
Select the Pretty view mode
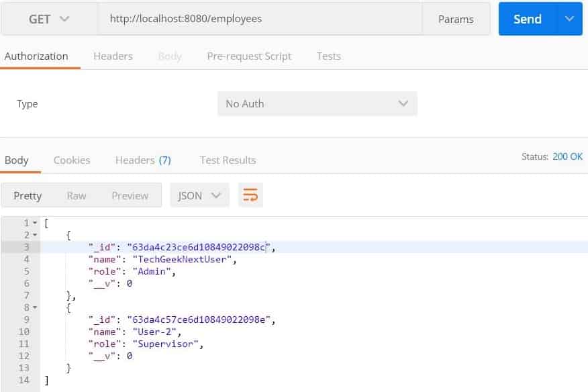(x=28, y=195)
